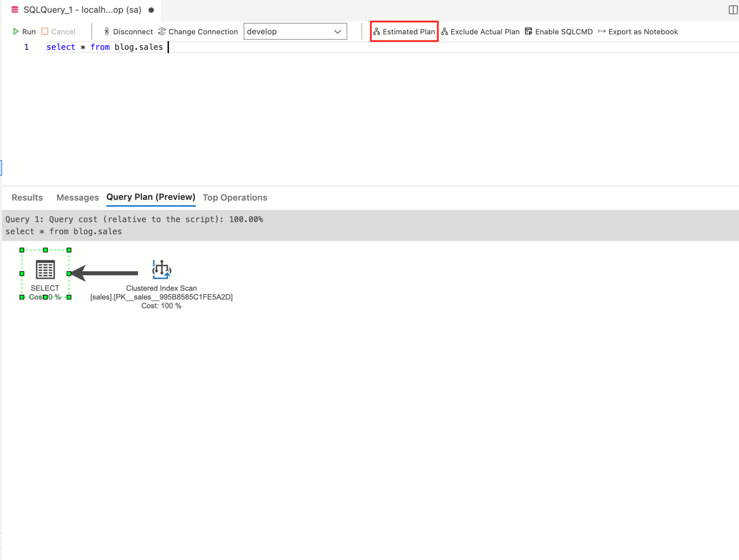739x560 pixels.
Task: Switch to the Results tab
Action: point(27,197)
